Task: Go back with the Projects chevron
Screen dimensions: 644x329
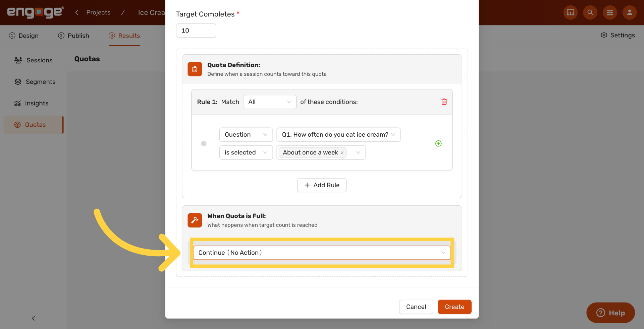Action: coord(77,12)
